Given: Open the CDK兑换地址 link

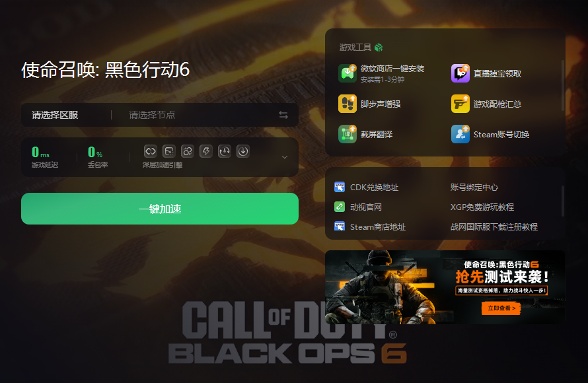Looking at the screenshot, I should coord(374,187).
